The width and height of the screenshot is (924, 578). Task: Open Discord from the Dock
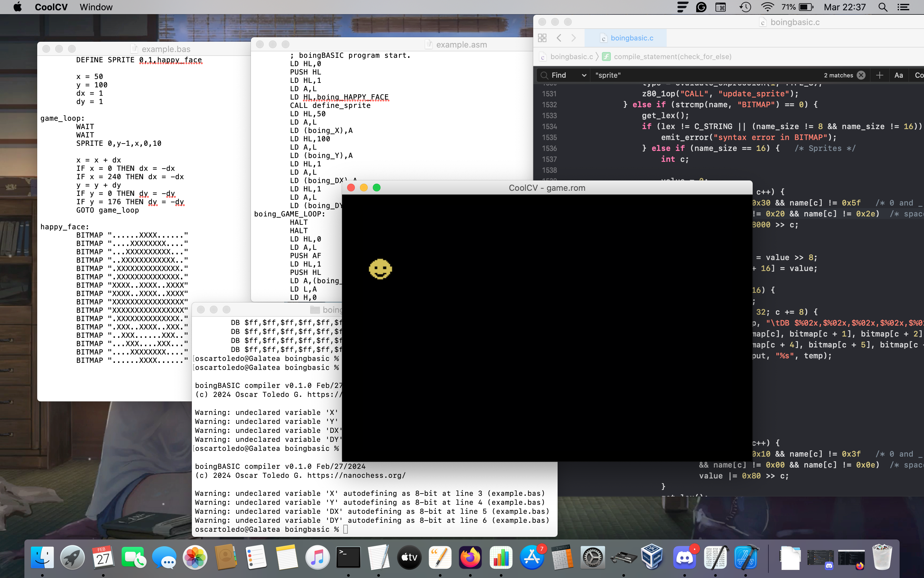[684, 558]
